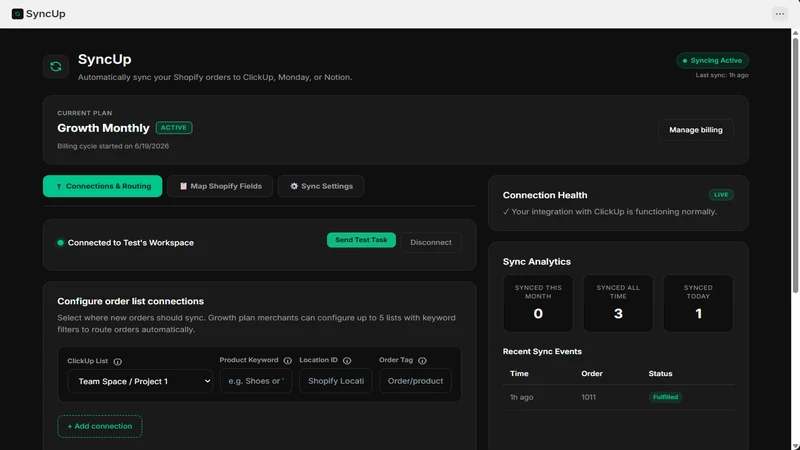Open the Map Shopify Fields tab

(x=220, y=186)
